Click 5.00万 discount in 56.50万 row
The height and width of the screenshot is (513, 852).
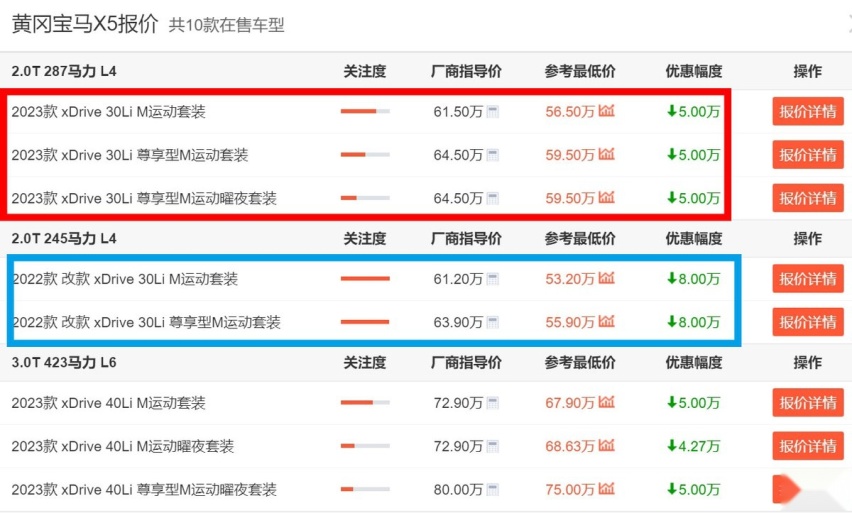pyautogui.click(x=693, y=112)
